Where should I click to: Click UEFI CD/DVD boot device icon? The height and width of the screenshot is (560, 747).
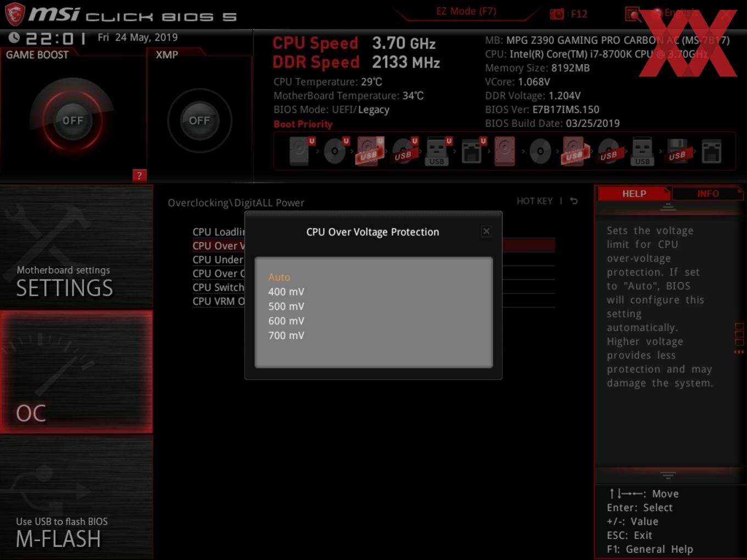335,151
